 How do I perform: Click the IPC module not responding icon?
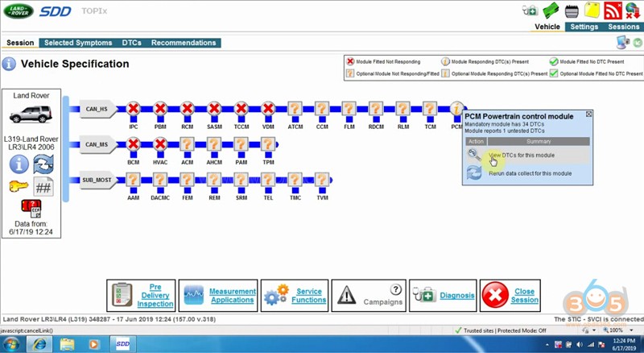pyautogui.click(x=133, y=109)
